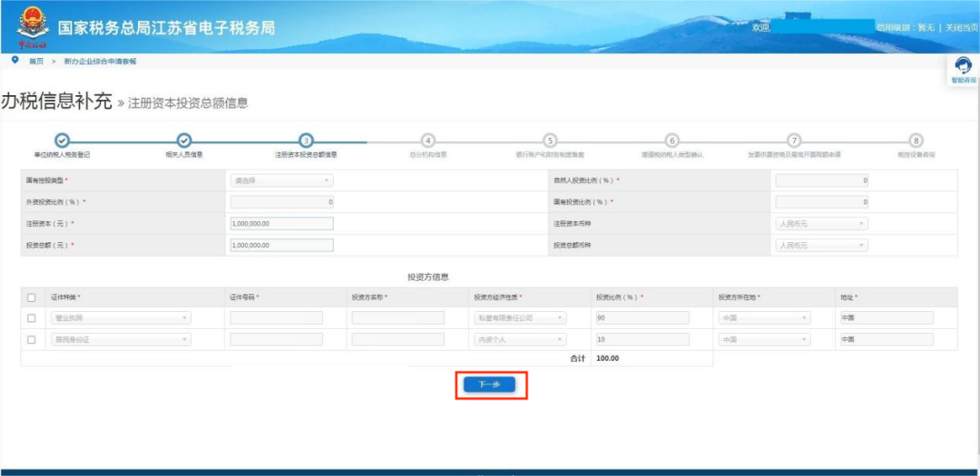980x476 pixels.
Task: Check the 营业执照 investor row checkbox
Action: pyautogui.click(x=32, y=318)
